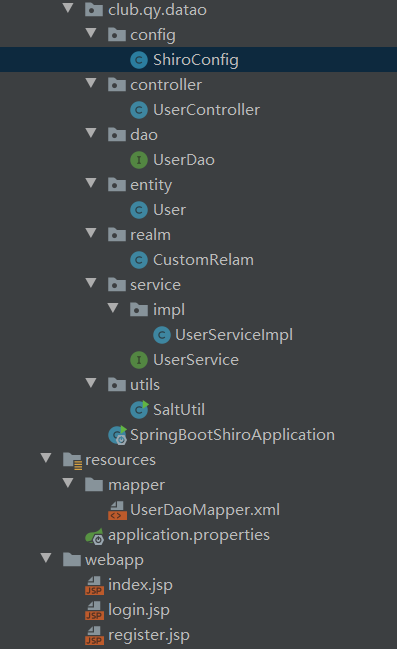The width and height of the screenshot is (397, 649).
Task: Click the register.jsp file icon
Action: click(94, 635)
